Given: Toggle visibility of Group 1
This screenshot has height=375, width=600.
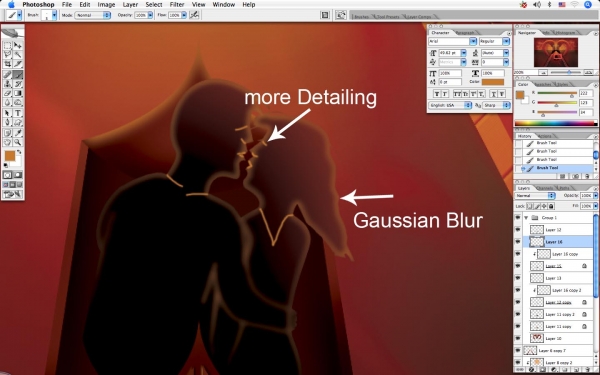Looking at the screenshot, I should 518,217.
